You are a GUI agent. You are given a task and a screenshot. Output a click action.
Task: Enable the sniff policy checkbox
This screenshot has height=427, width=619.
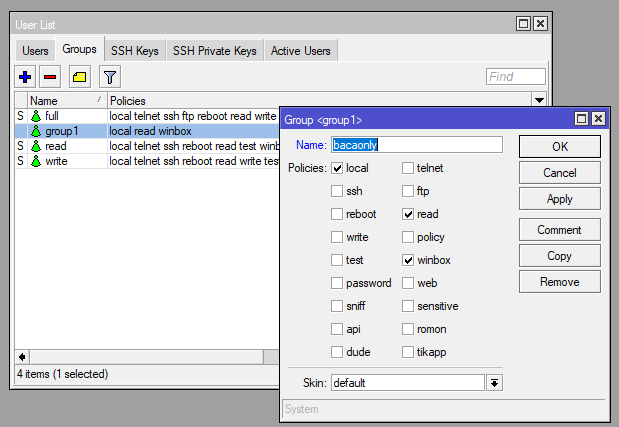(337, 306)
